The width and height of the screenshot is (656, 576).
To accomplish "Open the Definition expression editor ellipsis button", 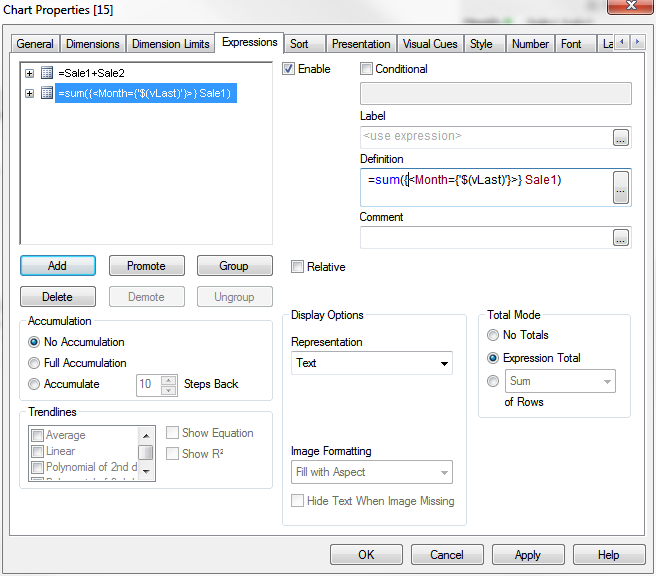I will (x=621, y=187).
